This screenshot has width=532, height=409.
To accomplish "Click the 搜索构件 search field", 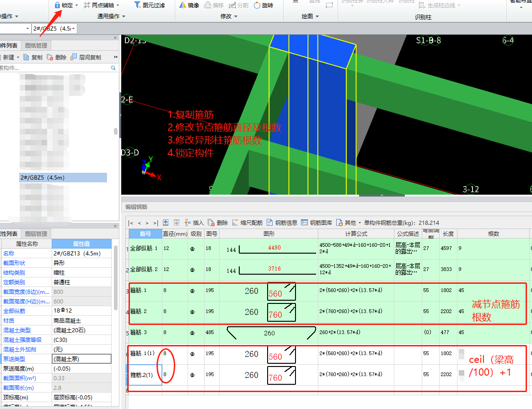I will coord(54,68).
